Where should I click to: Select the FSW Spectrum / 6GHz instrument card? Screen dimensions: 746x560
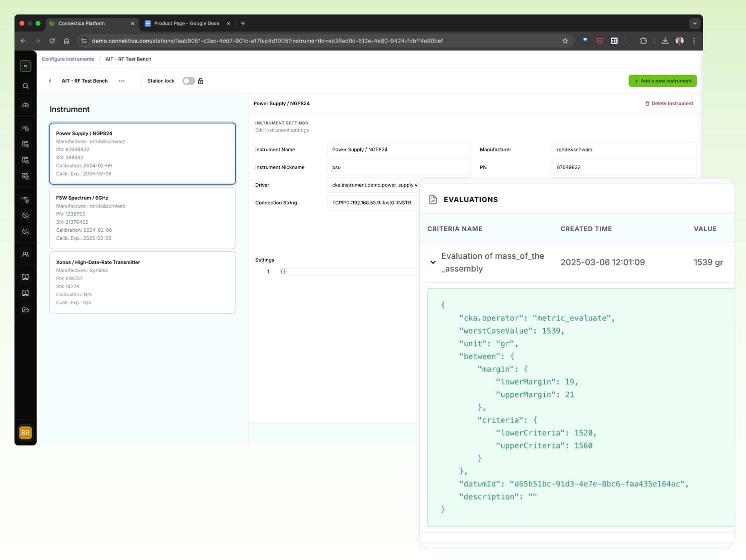tap(142, 218)
